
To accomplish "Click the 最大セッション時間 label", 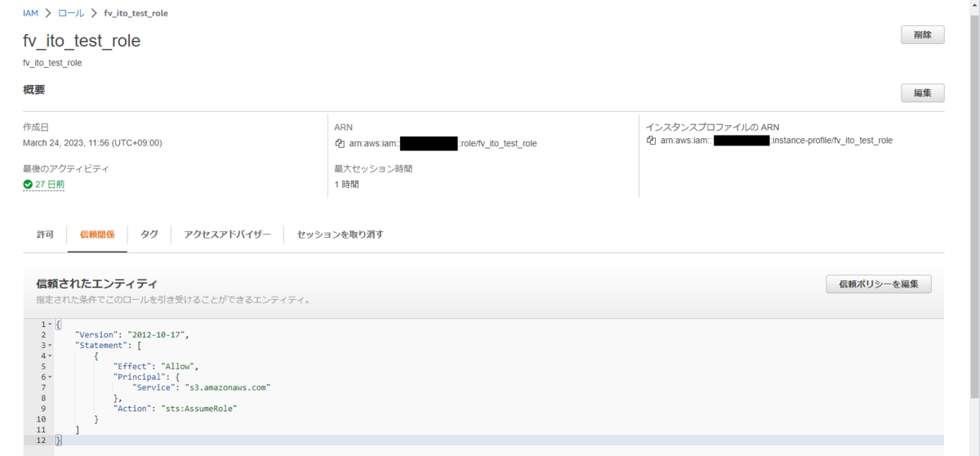I will pyautogui.click(x=373, y=169).
